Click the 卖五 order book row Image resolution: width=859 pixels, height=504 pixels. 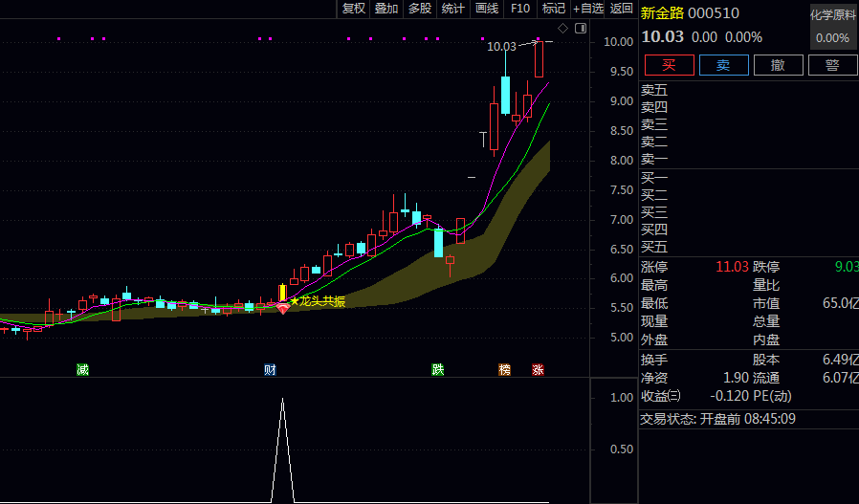click(748, 90)
